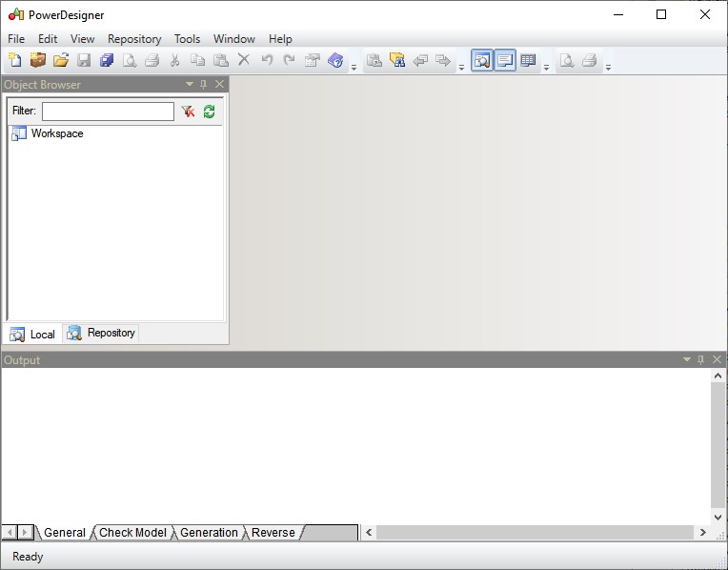Screen dimensions: 728x570
Task: Click the Save floppy disk icon
Action: click(x=84, y=60)
